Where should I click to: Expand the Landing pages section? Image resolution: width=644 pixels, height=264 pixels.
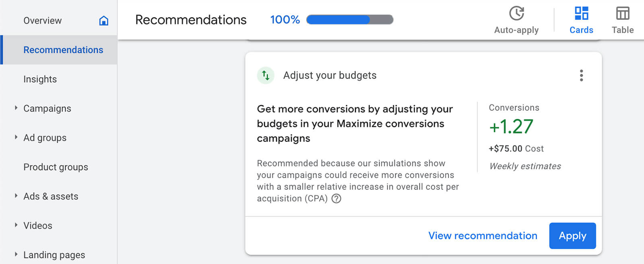coord(16,255)
